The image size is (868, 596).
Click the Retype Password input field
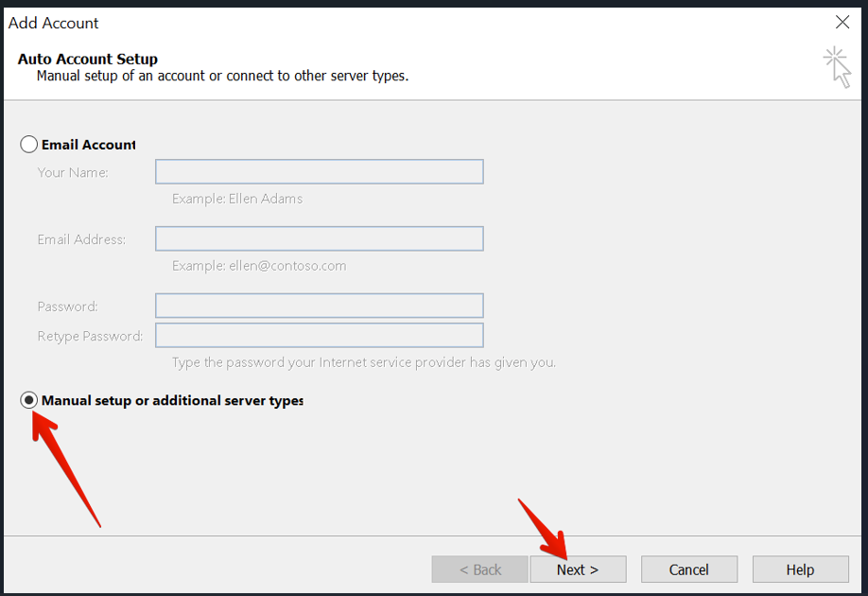tap(320, 336)
